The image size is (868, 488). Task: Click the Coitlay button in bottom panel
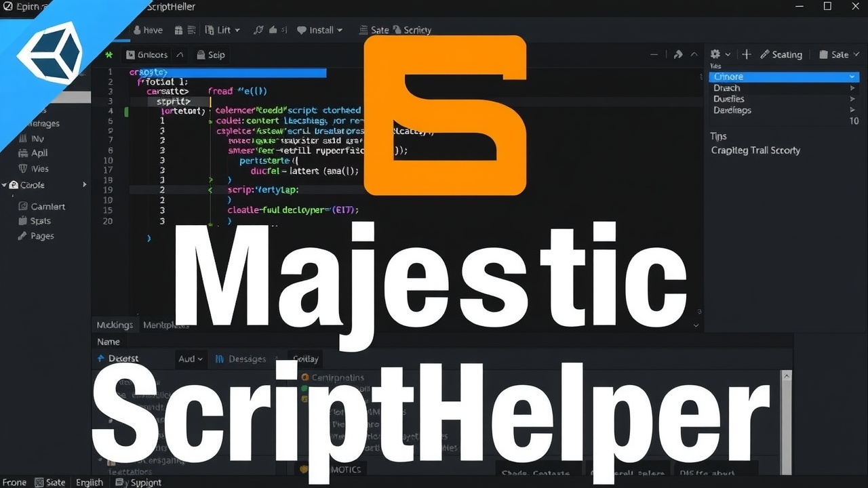(x=305, y=359)
